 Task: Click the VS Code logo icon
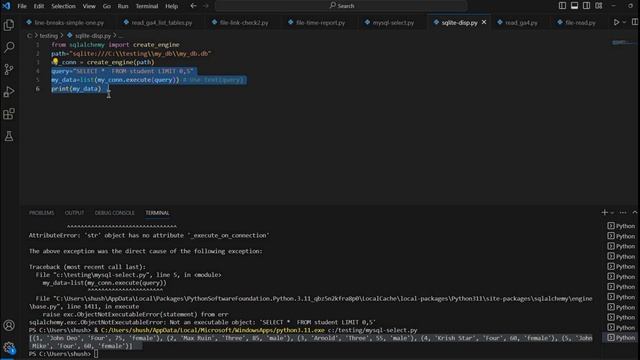pos(6,6)
